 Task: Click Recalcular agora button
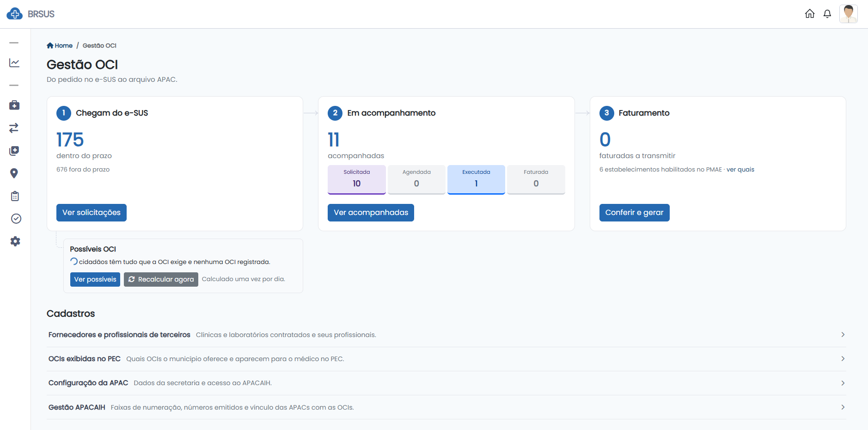click(x=161, y=279)
